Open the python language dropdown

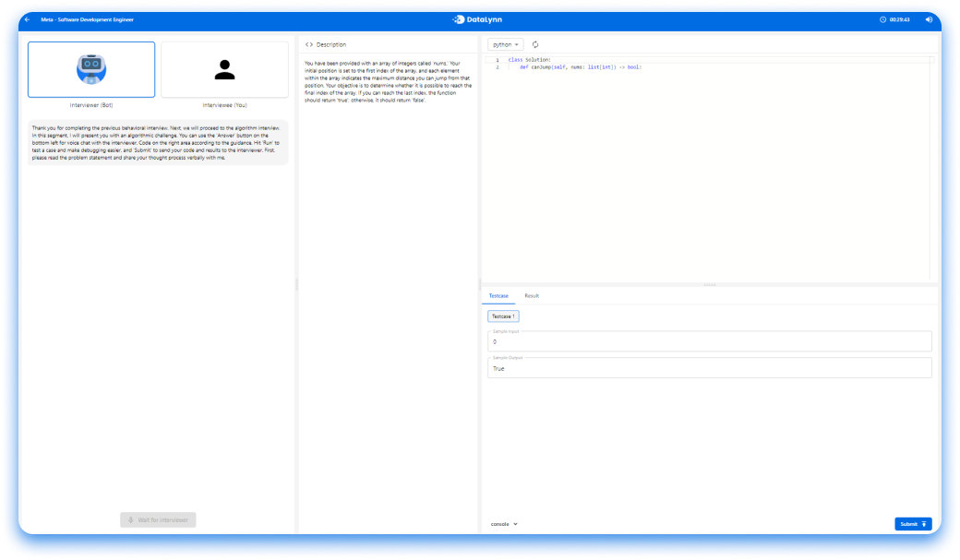coord(506,44)
